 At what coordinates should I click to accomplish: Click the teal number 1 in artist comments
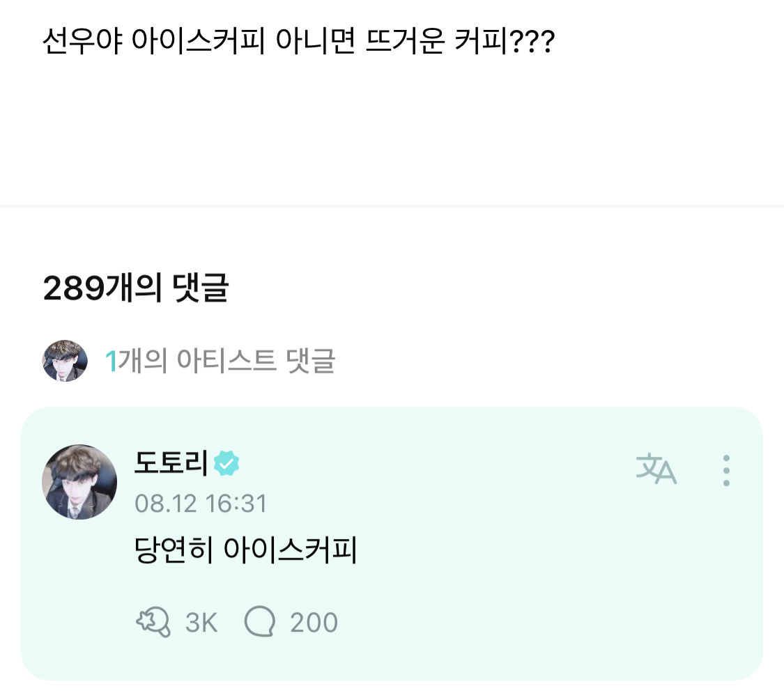pos(110,361)
